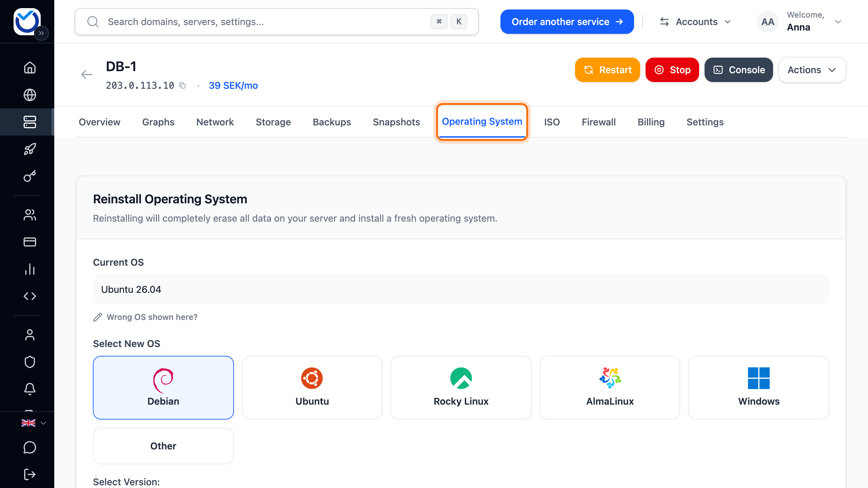
Task: Switch to the Billing tab
Action: pyautogui.click(x=651, y=122)
